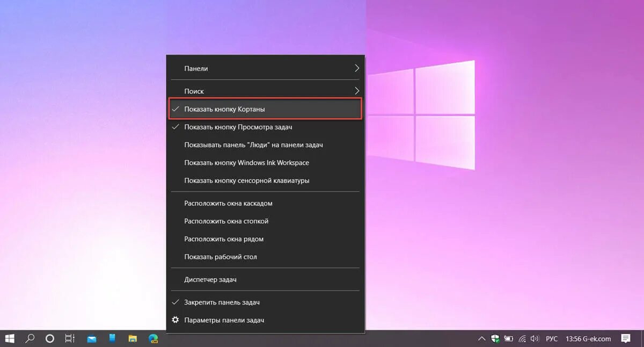Open File Explorer from taskbar

[133, 338]
